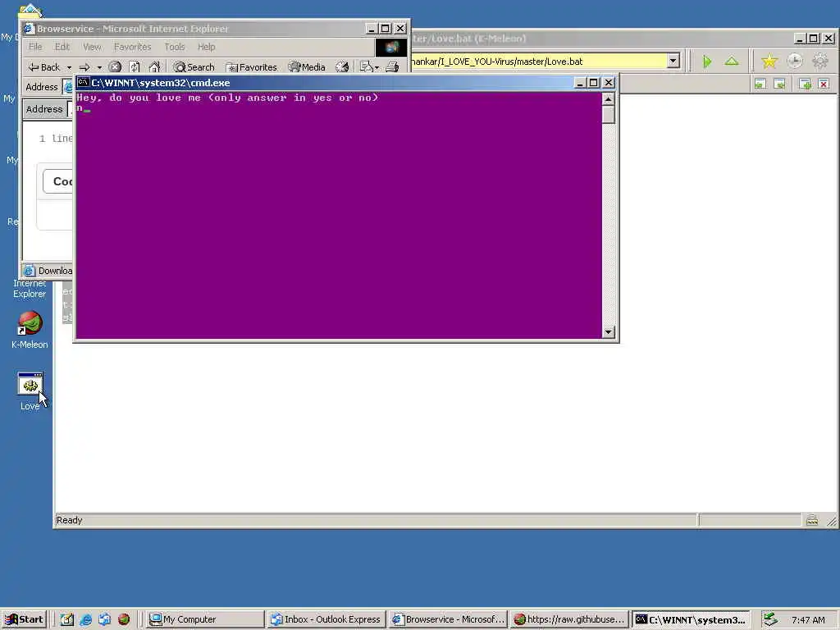The height and width of the screenshot is (630, 840).
Task: Switch to raw.githubuse K-Meleon taskbar button
Action: point(569,619)
